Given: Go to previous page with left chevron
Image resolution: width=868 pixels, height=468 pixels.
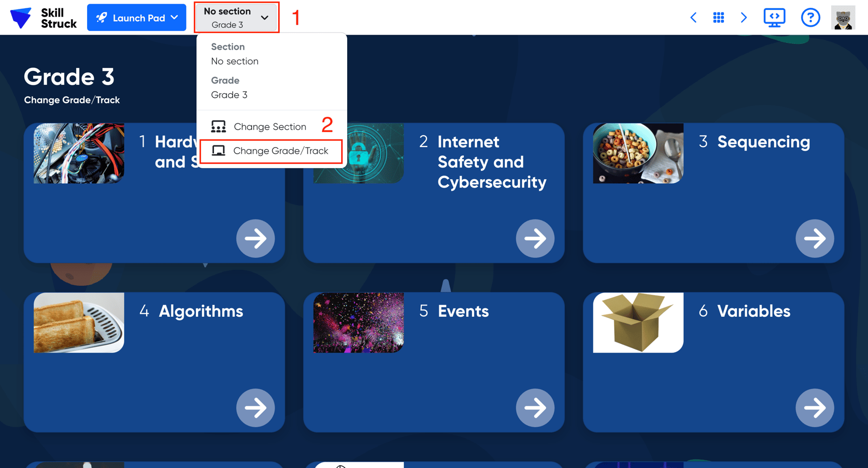Looking at the screenshot, I should click(x=693, y=18).
